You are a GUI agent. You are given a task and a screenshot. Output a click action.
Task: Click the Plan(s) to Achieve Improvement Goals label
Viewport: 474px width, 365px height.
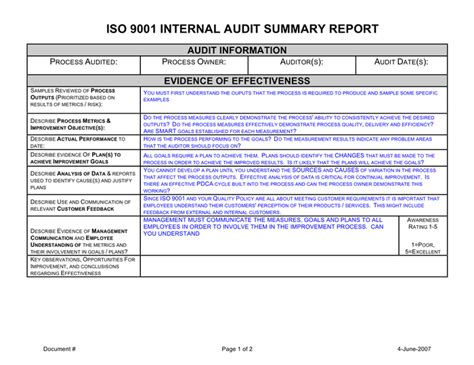point(75,158)
